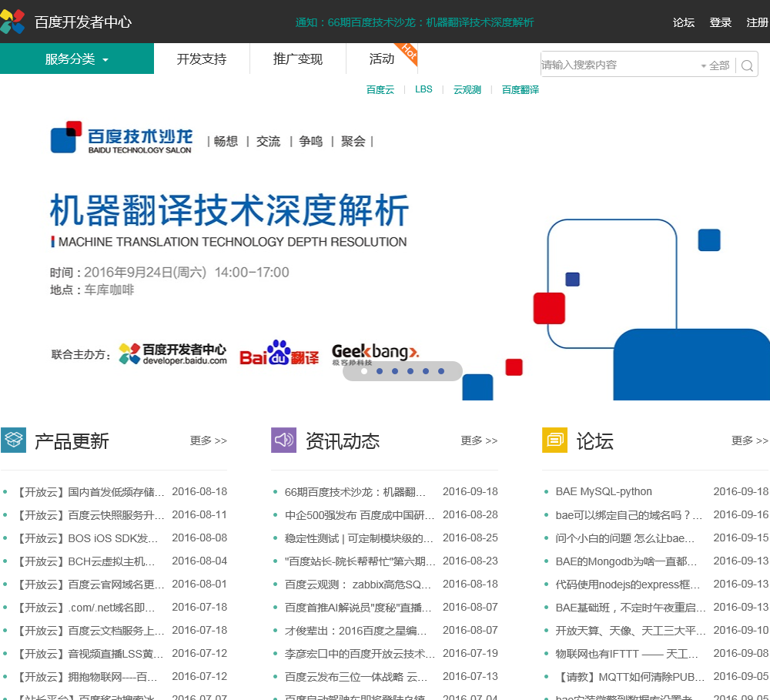Open forum post 代码使用nodejs的express框
Viewport: 770px width, 700px height.
pos(628,584)
